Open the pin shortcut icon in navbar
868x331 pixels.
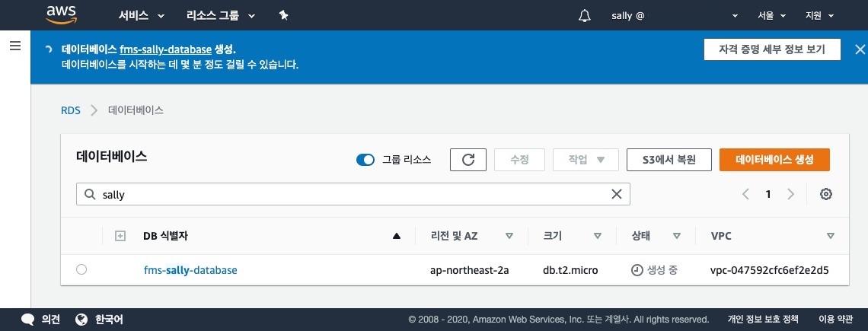pyautogui.click(x=283, y=15)
